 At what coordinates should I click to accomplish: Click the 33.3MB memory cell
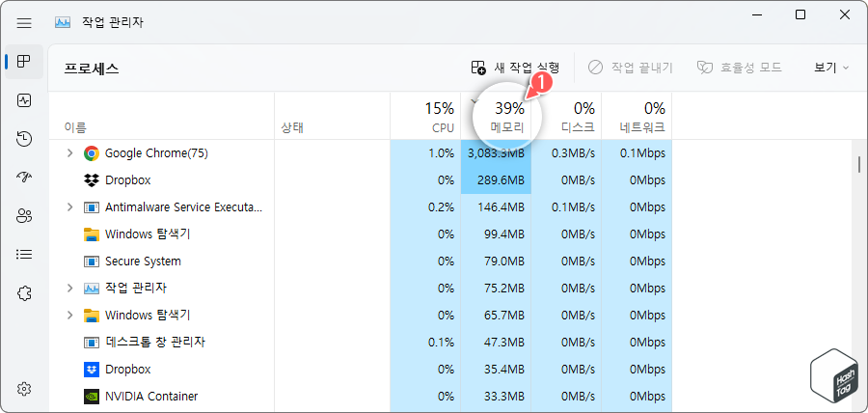coord(496,397)
